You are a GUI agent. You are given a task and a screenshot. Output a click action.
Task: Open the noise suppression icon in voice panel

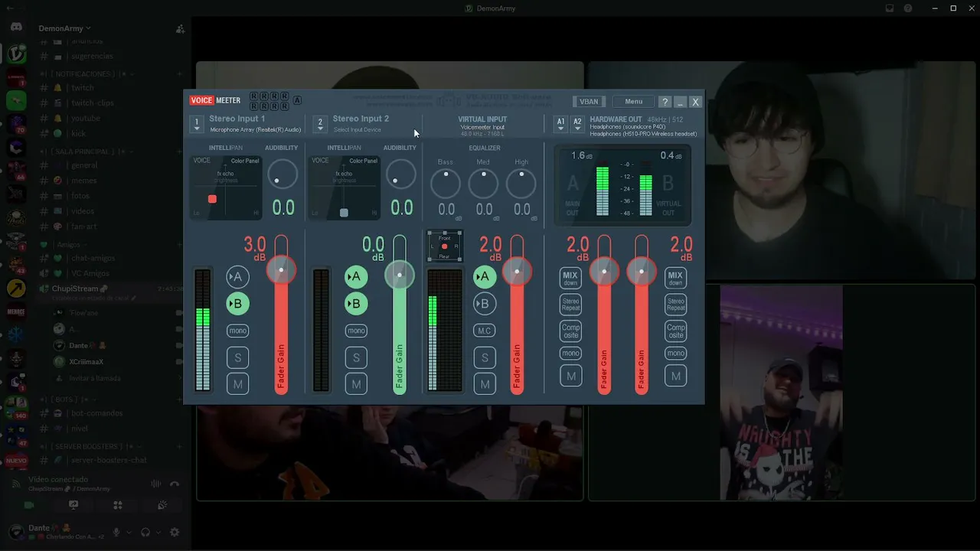[x=156, y=484]
